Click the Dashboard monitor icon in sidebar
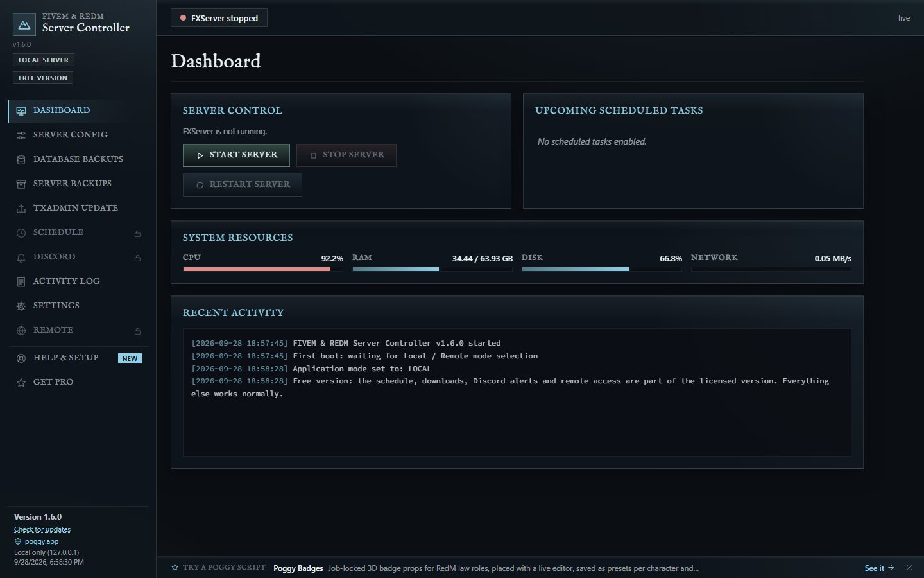The height and width of the screenshot is (578, 924). click(x=21, y=110)
